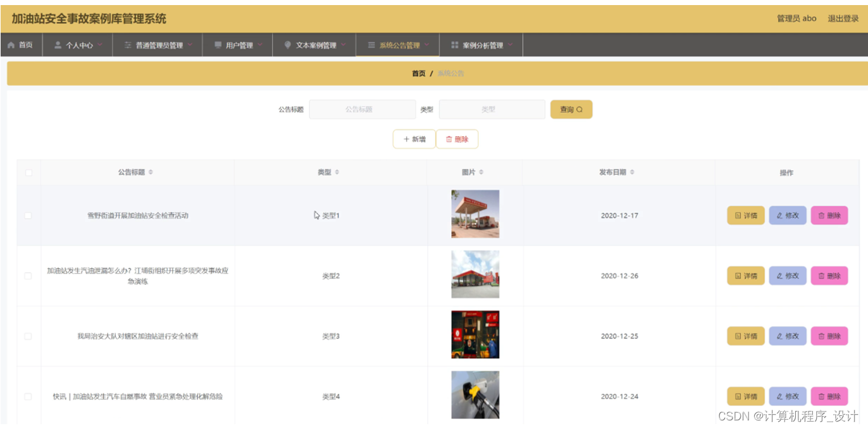Click the home icon in navigation bar

(11, 45)
